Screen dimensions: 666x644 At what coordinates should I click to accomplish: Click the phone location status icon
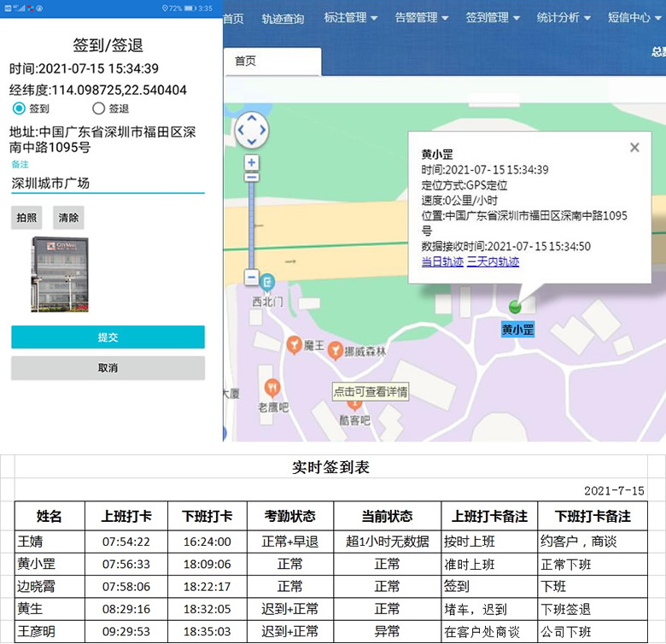pyautogui.click(x=165, y=8)
